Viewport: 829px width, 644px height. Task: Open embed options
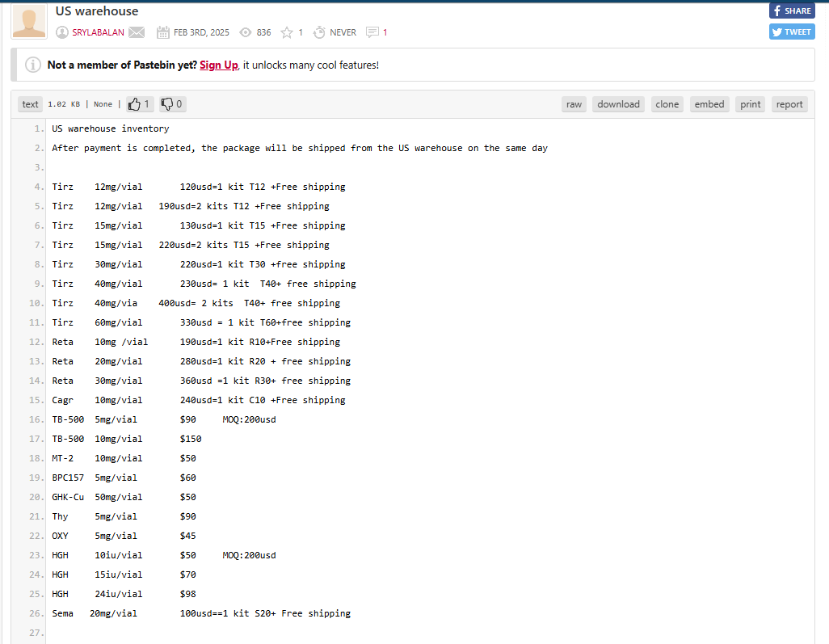(709, 104)
